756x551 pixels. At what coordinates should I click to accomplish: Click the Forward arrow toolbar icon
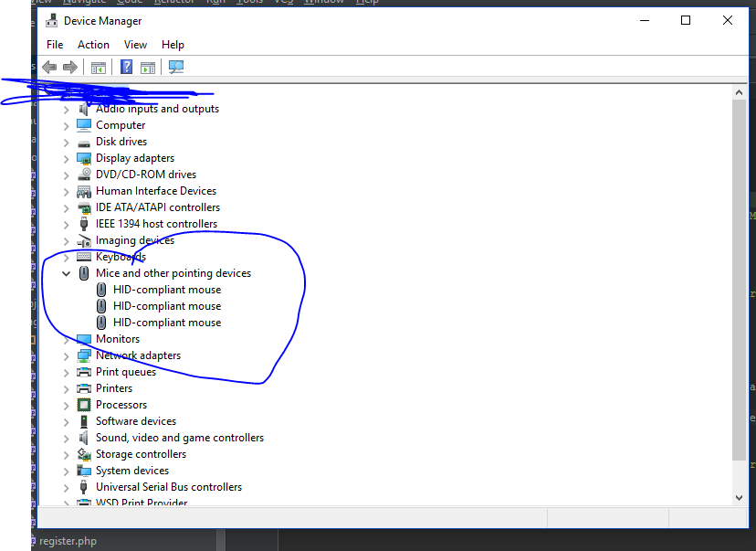tap(69, 67)
